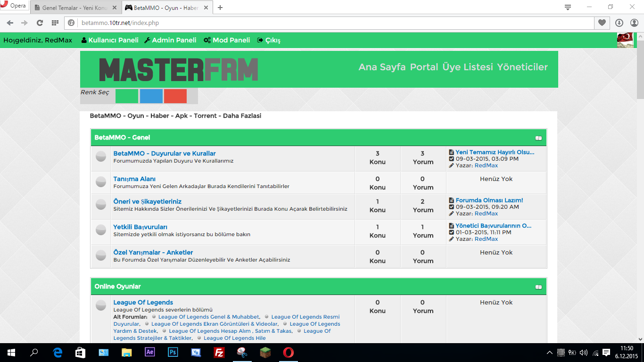
Task: Collapse the Online Oyunlar category
Action: pyautogui.click(x=538, y=287)
